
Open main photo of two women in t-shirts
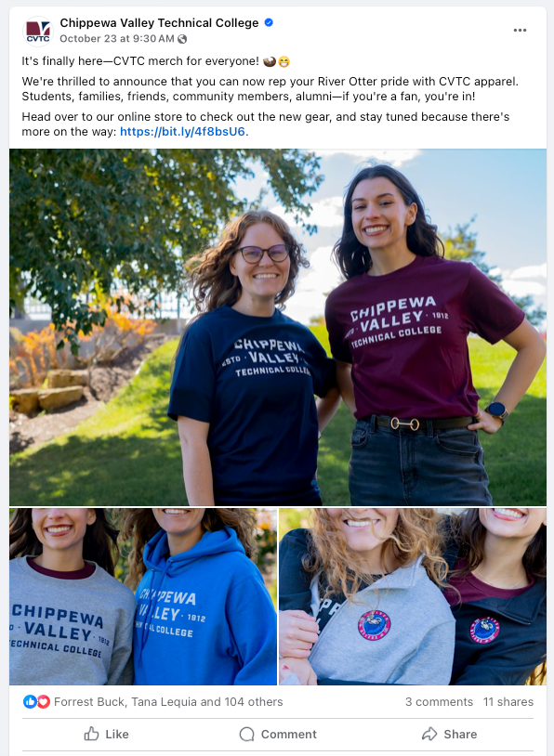[278, 327]
